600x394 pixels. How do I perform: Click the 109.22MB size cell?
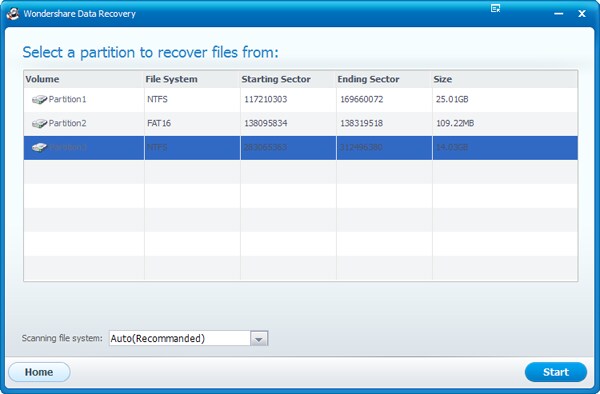[455, 123]
